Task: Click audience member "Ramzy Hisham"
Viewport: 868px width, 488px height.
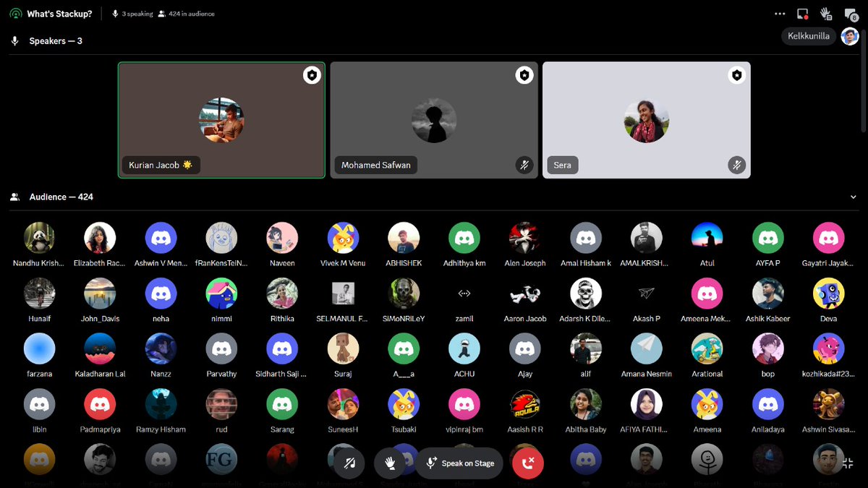Action: pos(161,411)
